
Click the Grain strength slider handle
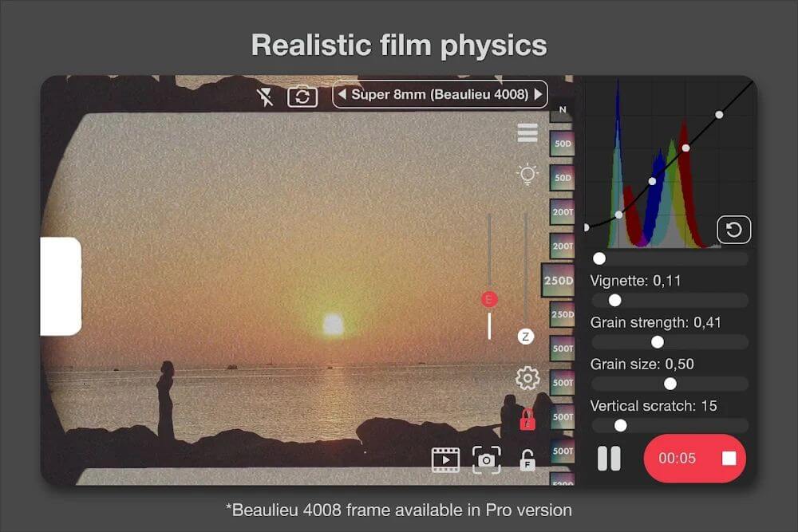click(658, 342)
